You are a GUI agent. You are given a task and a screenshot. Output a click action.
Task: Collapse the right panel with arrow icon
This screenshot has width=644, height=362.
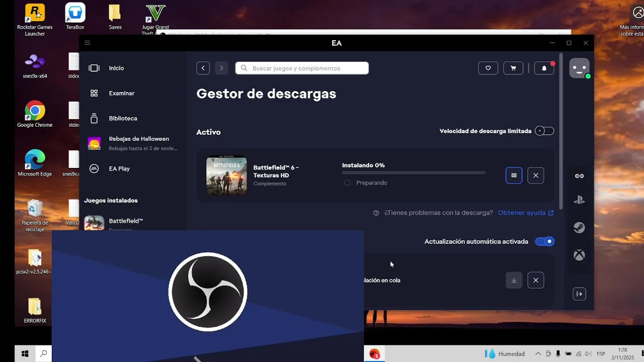click(580, 294)
